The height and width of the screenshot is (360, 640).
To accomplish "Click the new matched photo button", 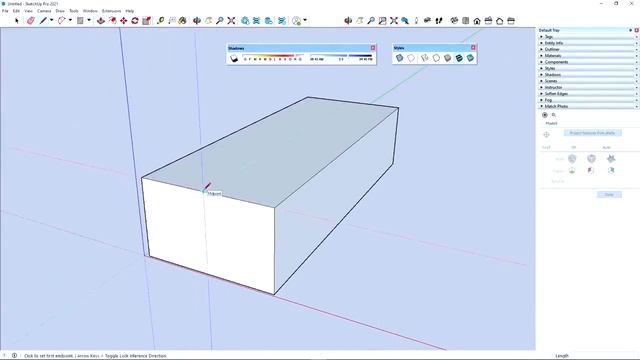I will (x=545, y=115).
